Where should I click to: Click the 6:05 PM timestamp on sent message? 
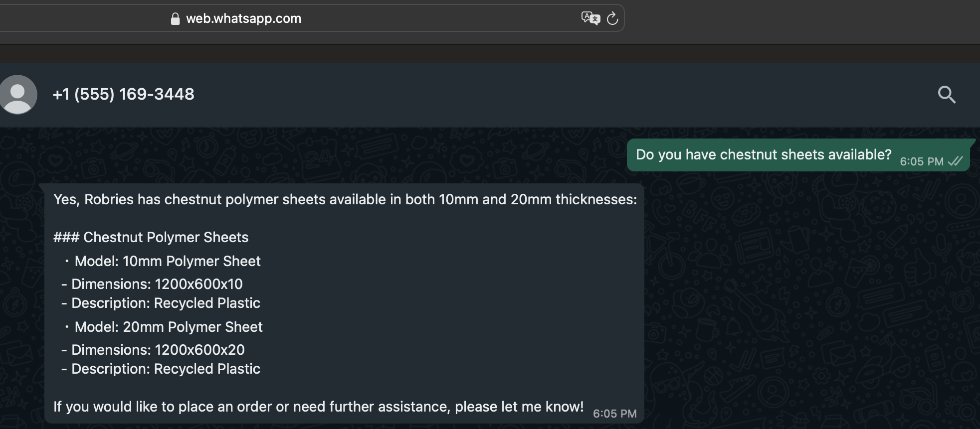pyautogui.click(x=922, y=161)
